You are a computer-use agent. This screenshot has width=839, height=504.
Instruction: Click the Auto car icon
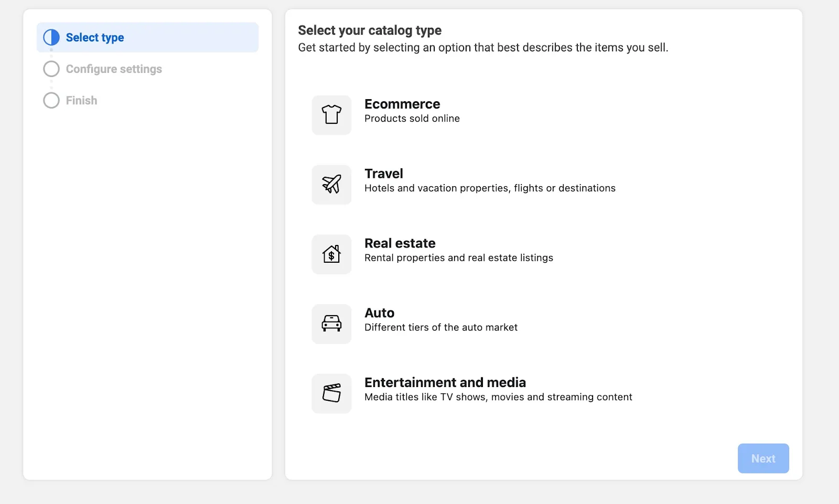click(x=331, y=324)
